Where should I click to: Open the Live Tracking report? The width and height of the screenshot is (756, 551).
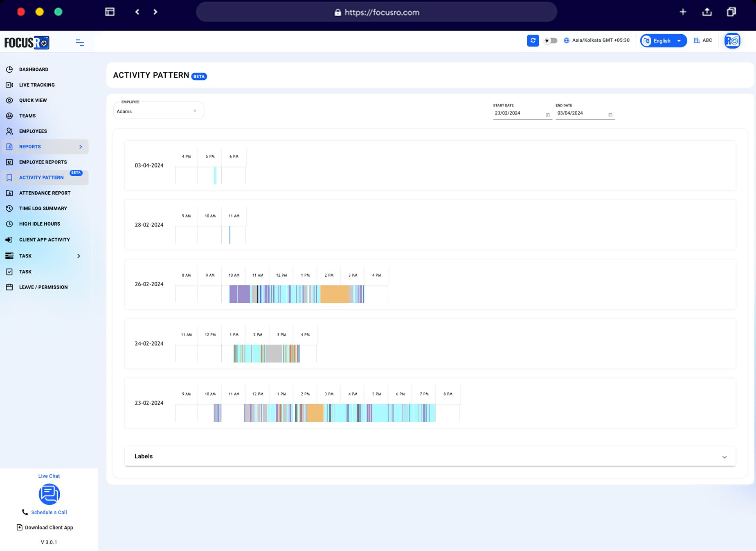(37, 85)
